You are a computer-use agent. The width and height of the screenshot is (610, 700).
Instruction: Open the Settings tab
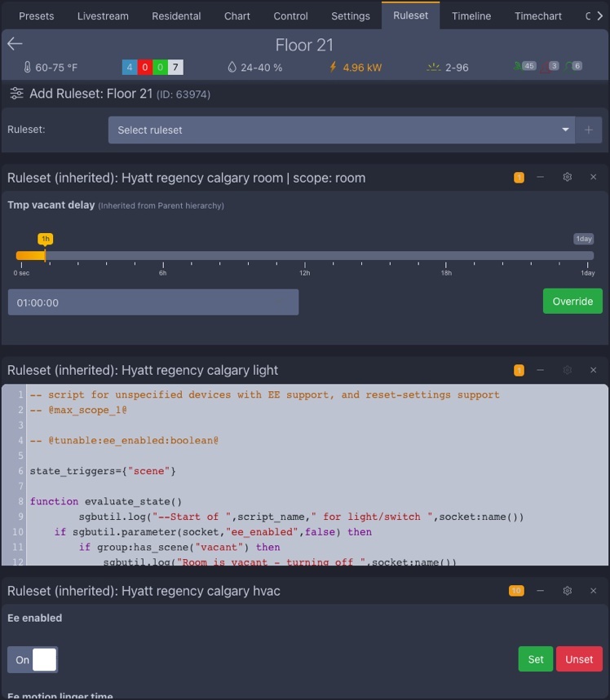point(351,16)
